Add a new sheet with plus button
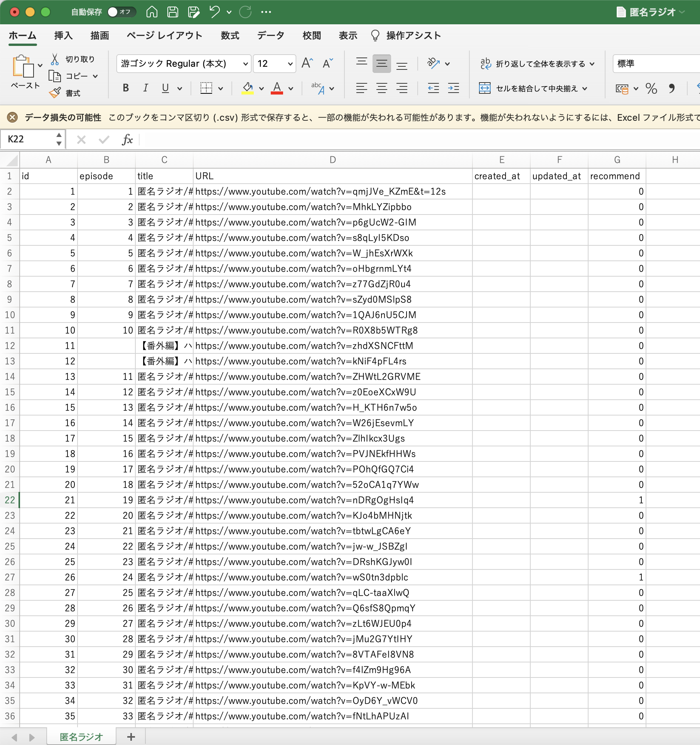This screenshot has height=745, width=700. tap(131, 737)
